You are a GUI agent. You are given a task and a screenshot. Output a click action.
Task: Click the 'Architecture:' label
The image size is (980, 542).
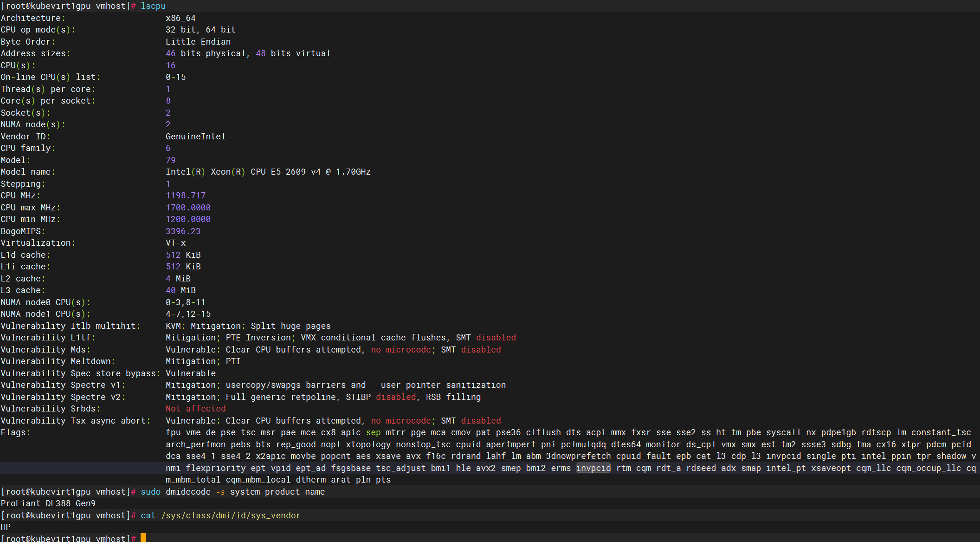click(33, 18)
